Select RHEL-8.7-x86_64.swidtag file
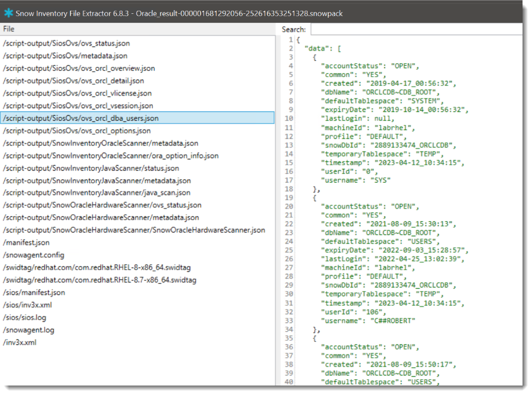 coord(100,281)
